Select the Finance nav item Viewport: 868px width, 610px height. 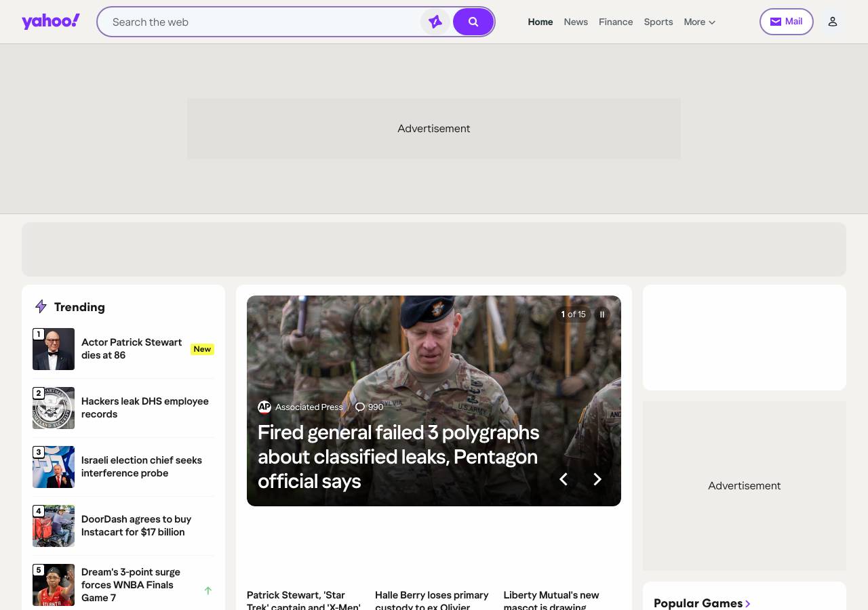pyautogui.click(x=616, y=22)
